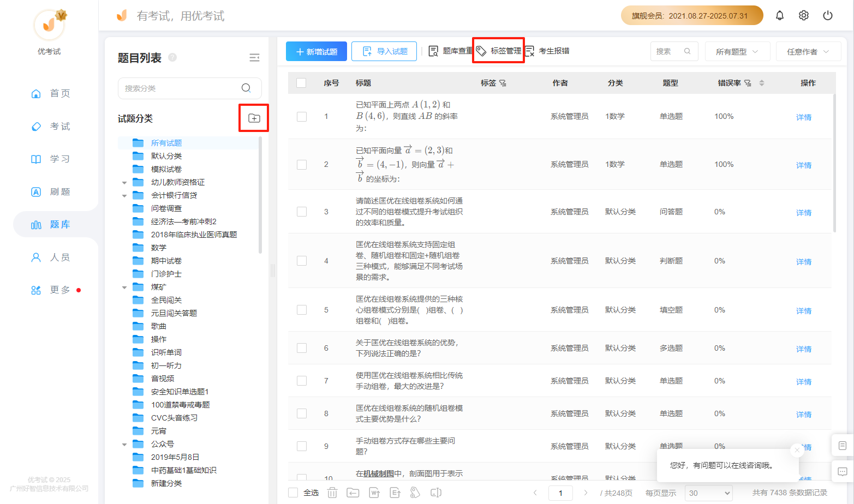
Task: Click the 错误率 column filter icon
Action: [x=748, y=83]
